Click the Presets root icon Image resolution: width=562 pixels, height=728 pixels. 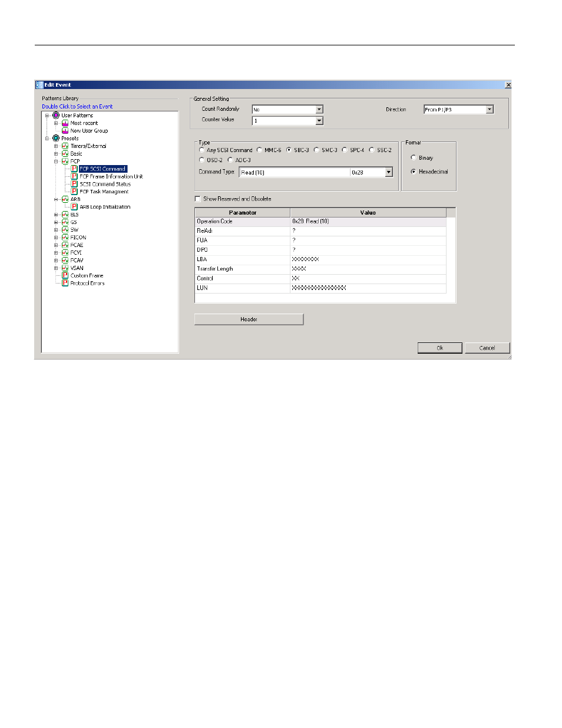point(56,139)
